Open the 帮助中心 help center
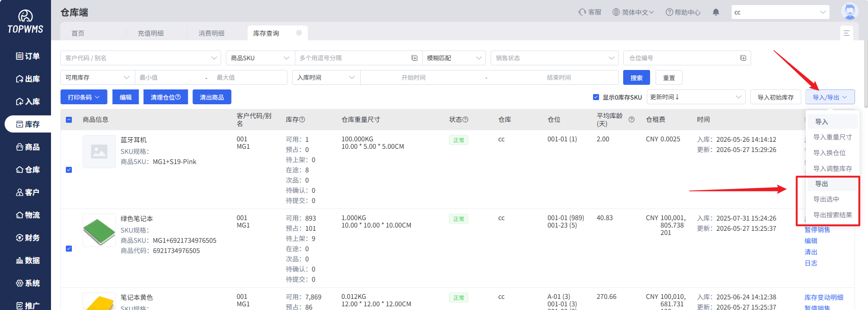Screen dimensions: 868x310 tap(683, 12)
